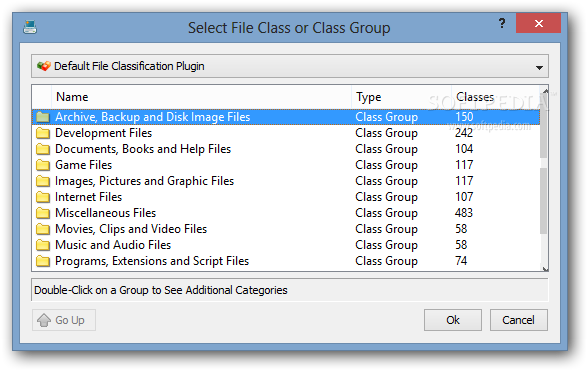The height and width of the screenshot is (371, 588).
Task: Sort the list by the Name column header
Action: 201,97
